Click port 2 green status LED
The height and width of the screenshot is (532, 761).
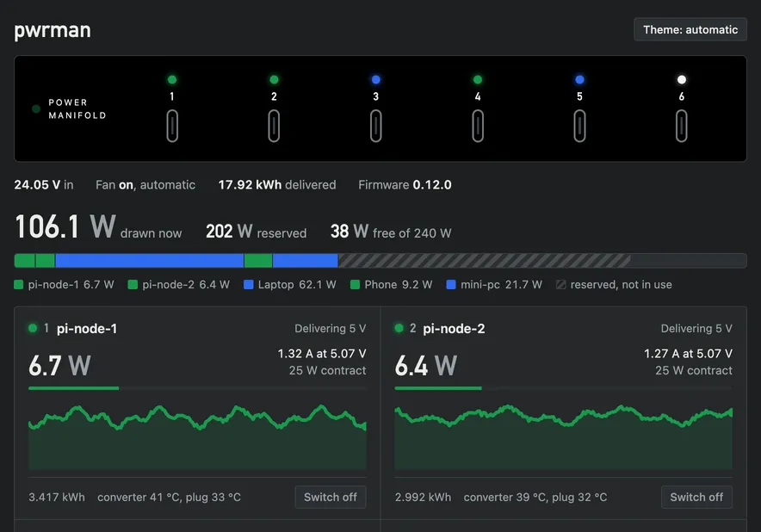[275, 79]
